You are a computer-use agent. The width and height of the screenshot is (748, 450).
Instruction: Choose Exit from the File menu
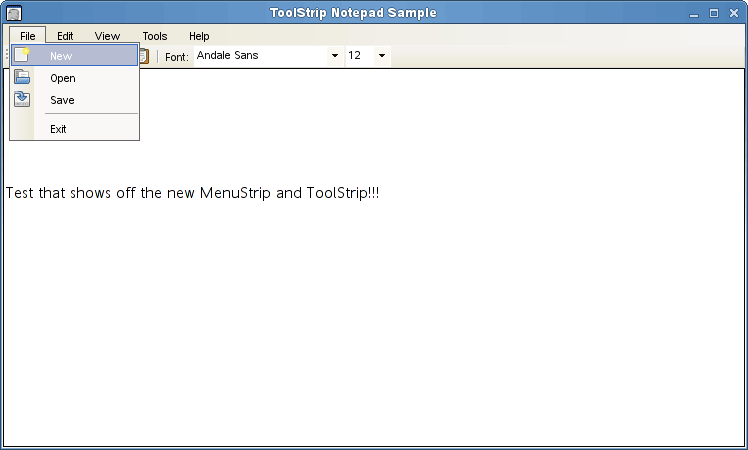(59, 129)
